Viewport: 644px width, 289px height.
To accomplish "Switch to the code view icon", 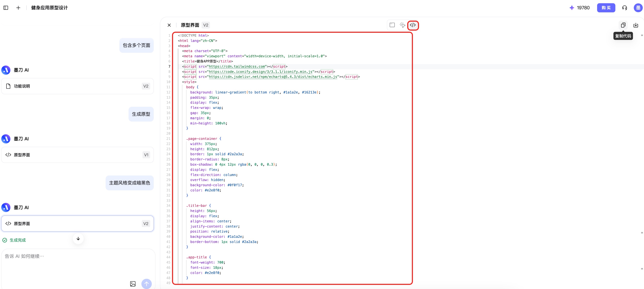I will (413, 25).
